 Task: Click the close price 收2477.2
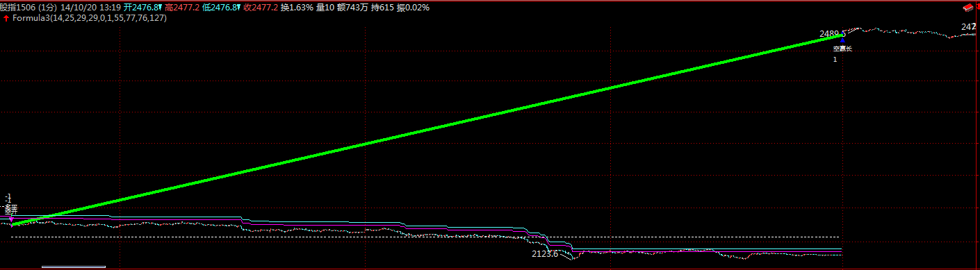(x=261, y=7)
